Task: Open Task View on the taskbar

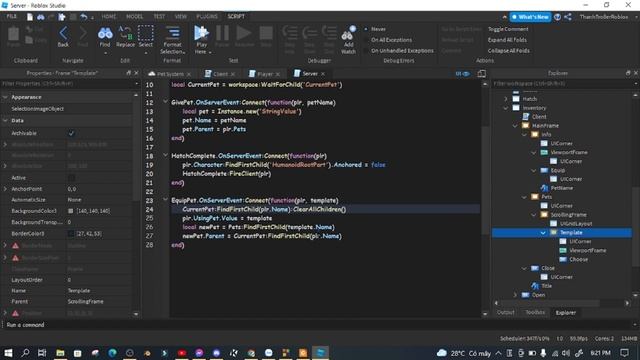Action: (42, 353)
